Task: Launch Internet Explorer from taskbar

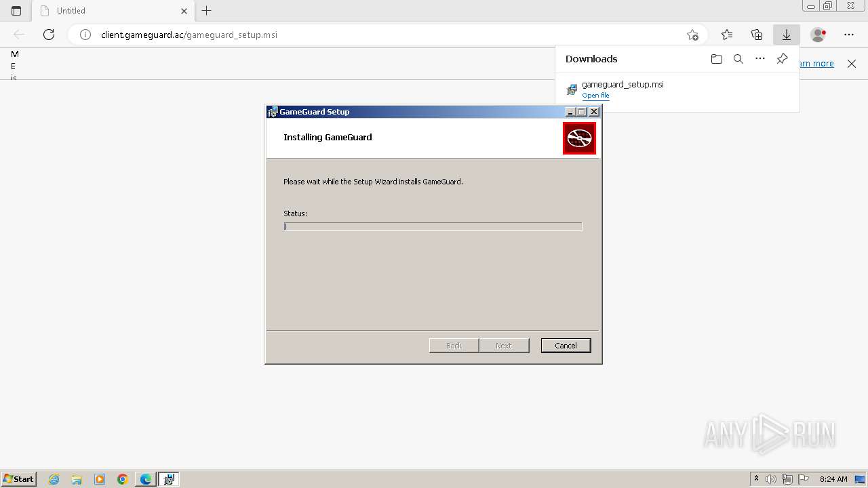Action: 54,479
